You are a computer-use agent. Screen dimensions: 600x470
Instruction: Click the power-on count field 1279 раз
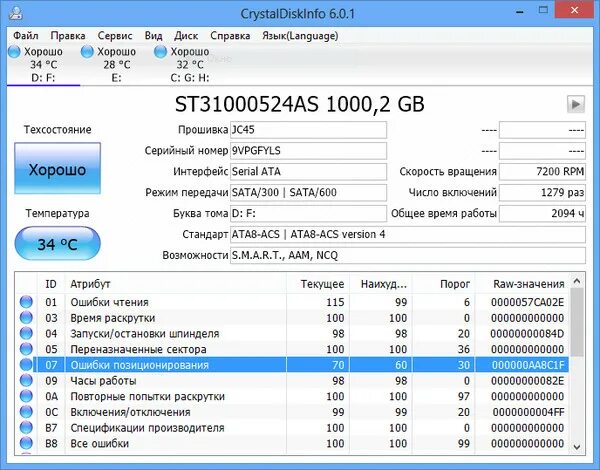542,193
